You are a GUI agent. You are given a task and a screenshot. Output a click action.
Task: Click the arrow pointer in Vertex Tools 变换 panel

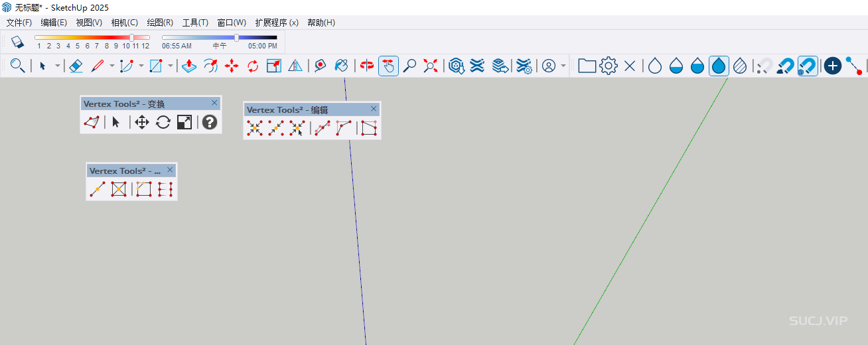click(116, 122)
